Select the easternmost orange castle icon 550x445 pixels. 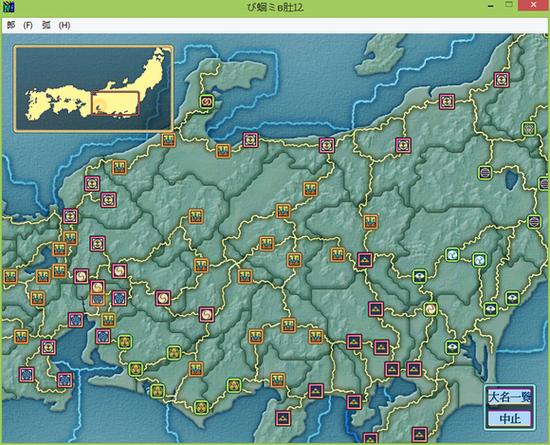370,222
